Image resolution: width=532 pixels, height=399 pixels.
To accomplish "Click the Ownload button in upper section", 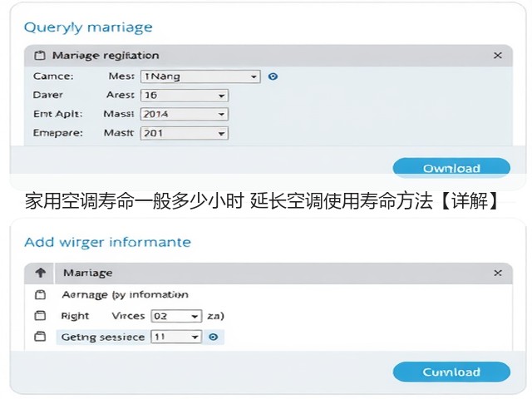I will click(451, 168).
